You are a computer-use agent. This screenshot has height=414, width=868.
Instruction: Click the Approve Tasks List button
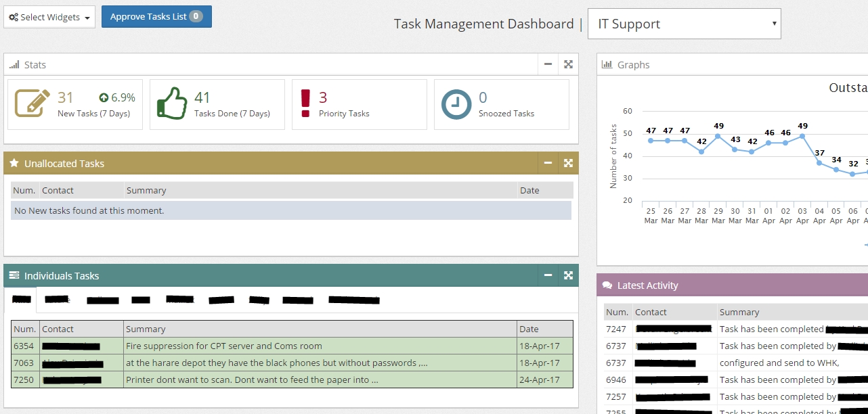coord(156,16)
